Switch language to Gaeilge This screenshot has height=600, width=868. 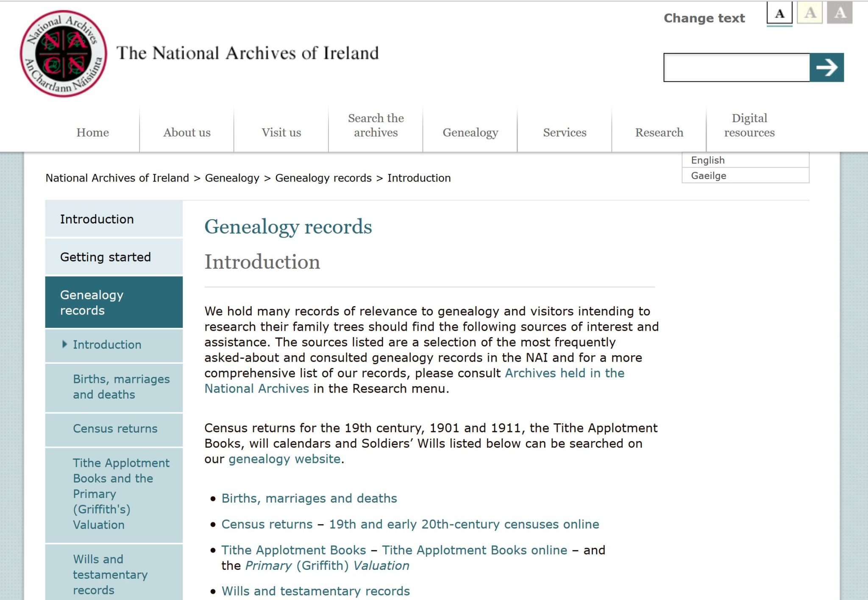tap(746, 176)
